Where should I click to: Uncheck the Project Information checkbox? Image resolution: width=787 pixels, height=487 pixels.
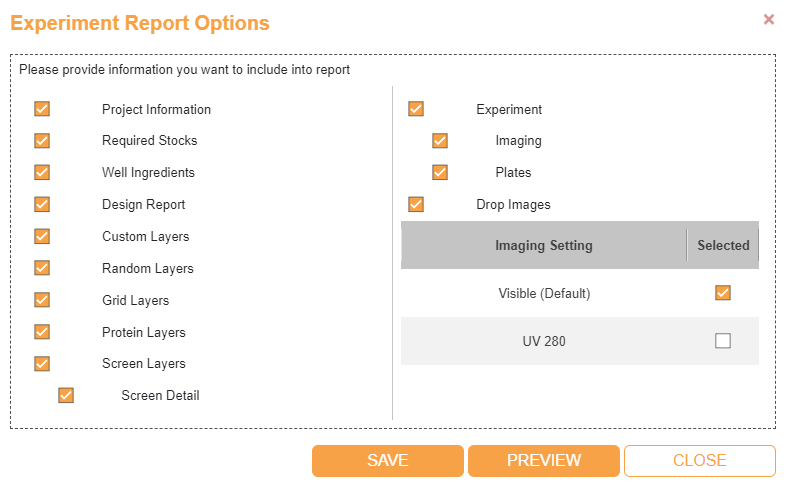click(42, 109)
